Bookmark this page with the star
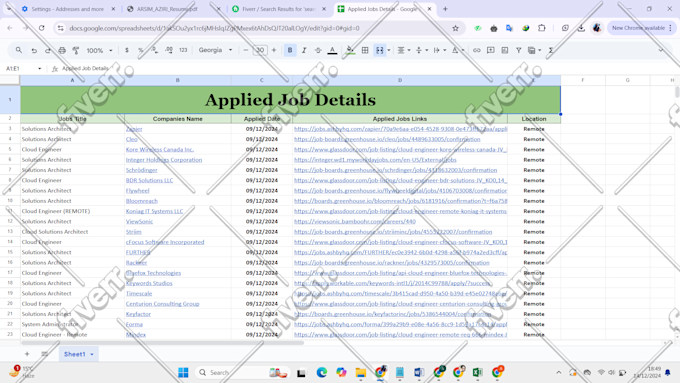The width and height of the screenshot is (680, 383). [455, 28]
